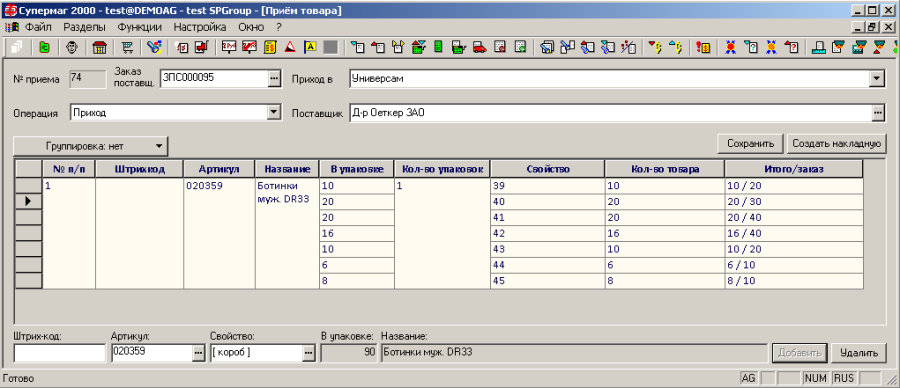The height and width of the screenshot is (388, 900).
Task: Click the cyan-arrow dollar sign icon
Action: click(x=675, y=47)
